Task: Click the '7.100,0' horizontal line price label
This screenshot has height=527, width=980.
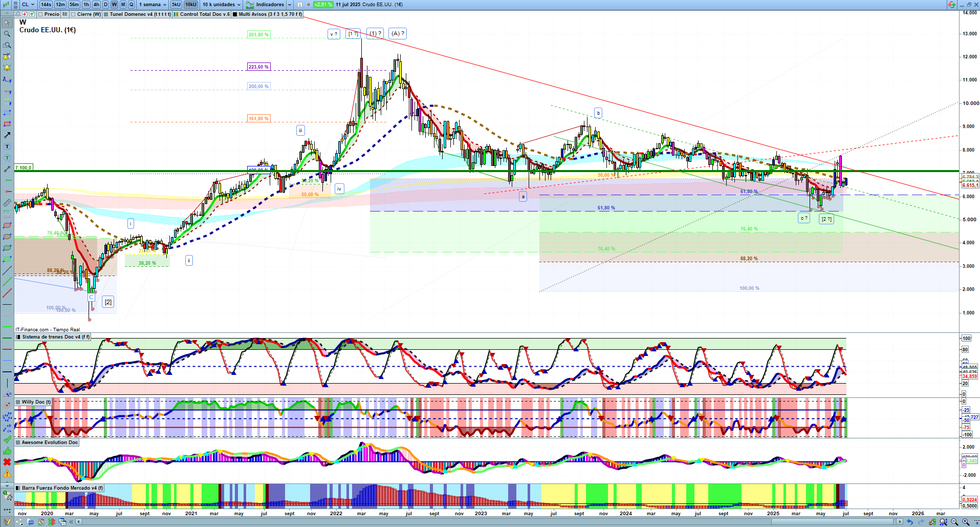Action: 24,168
